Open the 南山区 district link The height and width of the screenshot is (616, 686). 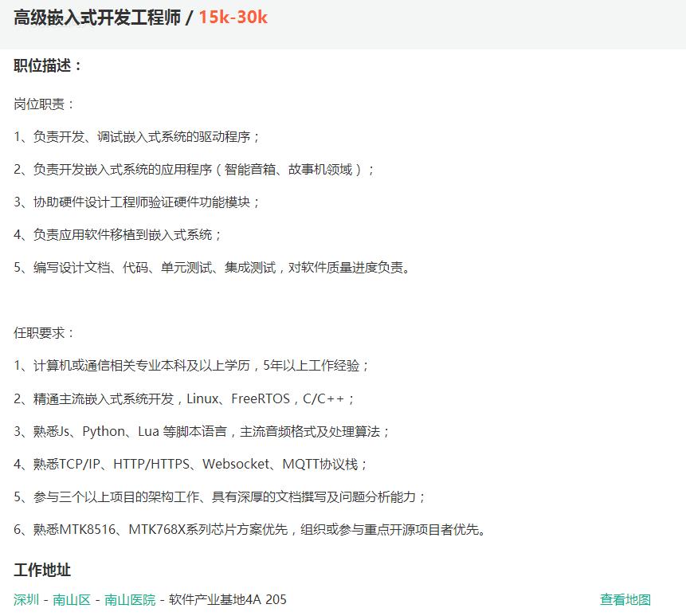coord(72,599)
